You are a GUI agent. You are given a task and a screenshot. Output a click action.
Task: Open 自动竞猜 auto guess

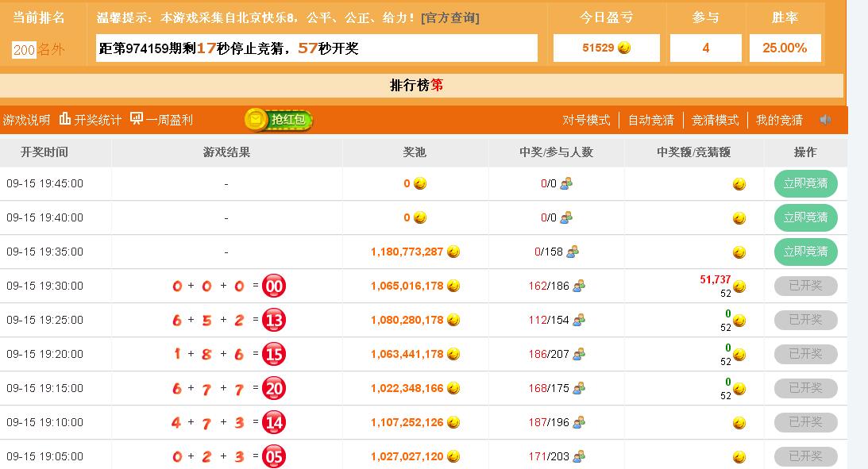(x=650, y=120)
